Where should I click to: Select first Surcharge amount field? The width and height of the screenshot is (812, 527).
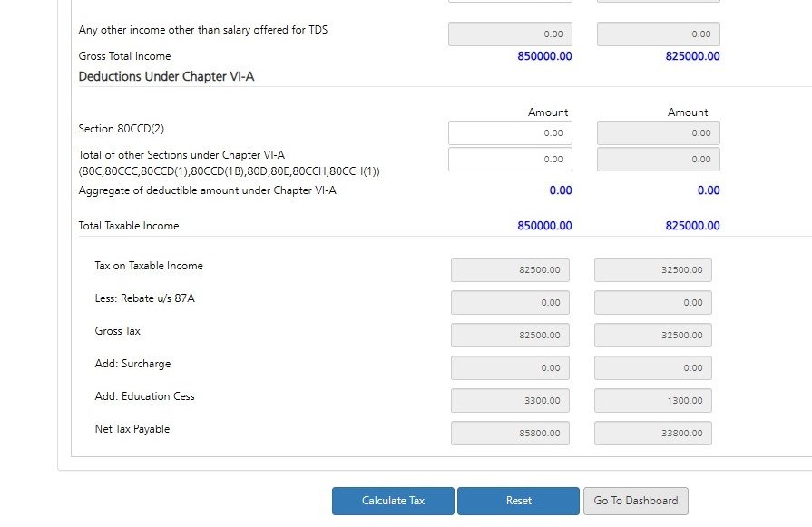(x=510, y=368)
